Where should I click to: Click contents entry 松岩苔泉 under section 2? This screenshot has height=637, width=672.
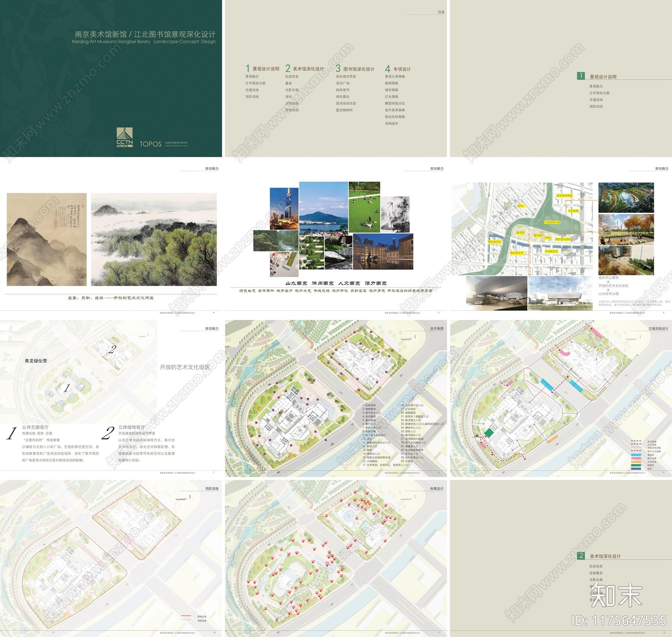(292, 76)
